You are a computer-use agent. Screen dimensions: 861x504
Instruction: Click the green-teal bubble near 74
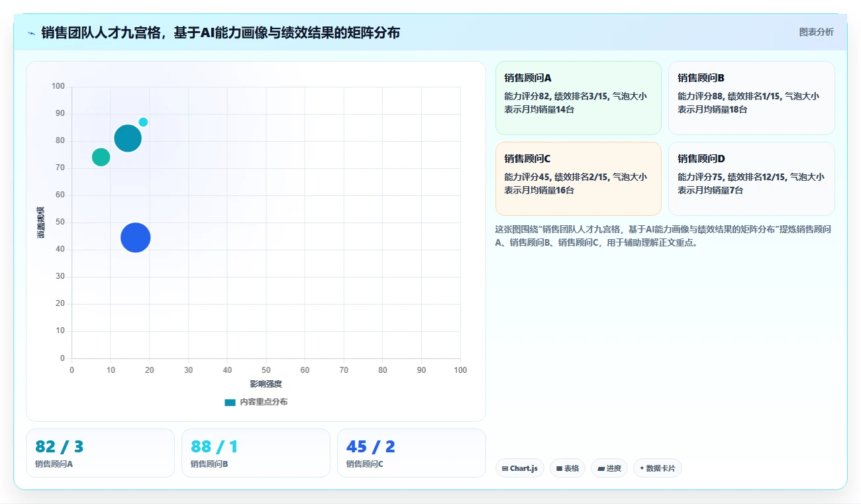pyautogui.click(x=101, y=157)
